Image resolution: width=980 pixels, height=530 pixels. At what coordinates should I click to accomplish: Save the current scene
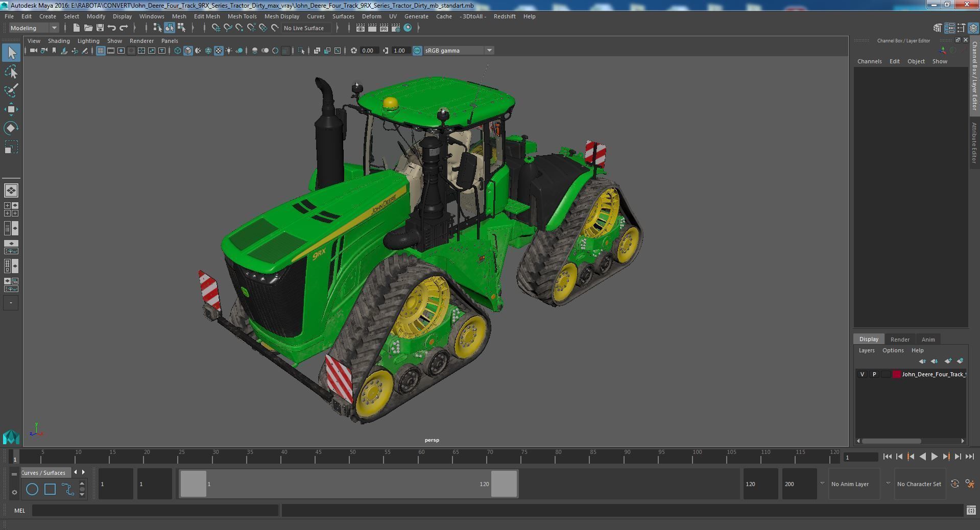[100, 28]
